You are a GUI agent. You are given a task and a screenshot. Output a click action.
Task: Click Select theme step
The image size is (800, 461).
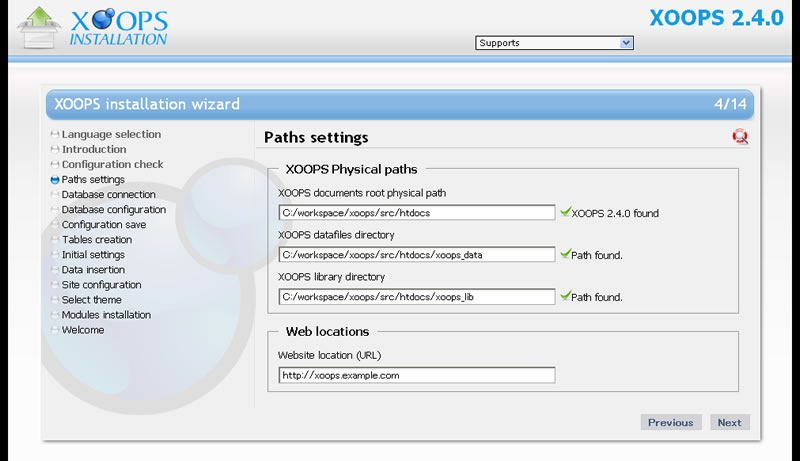(91, 300)
